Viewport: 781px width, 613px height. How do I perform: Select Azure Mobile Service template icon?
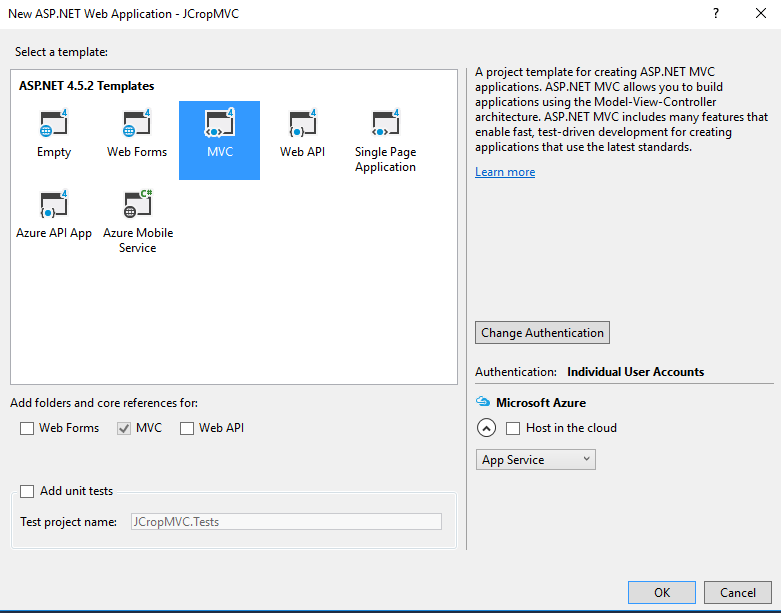[x=137, y=204]
